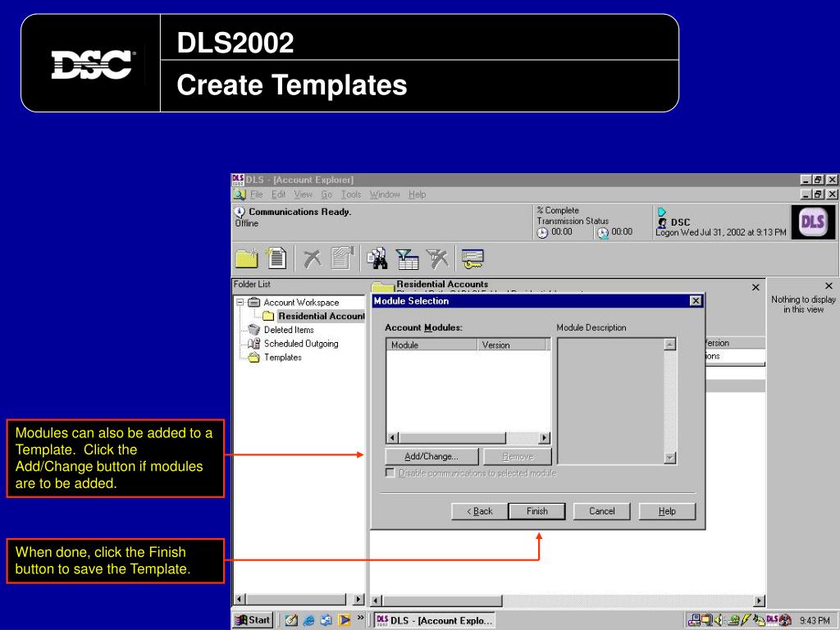Click the Deleted Items recycle bin icon
The height and width of the screenshot is (630, 840).
coord(254,330)
